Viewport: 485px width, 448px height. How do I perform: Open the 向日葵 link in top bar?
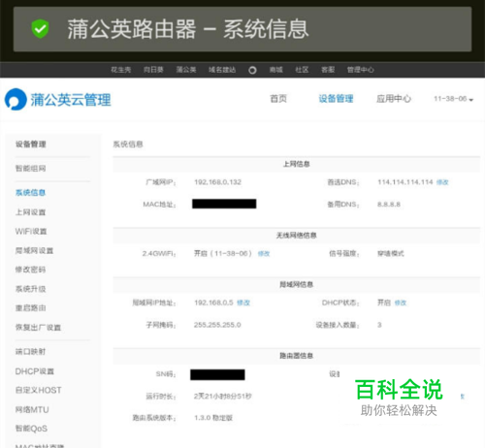click(x=153, y=70)
